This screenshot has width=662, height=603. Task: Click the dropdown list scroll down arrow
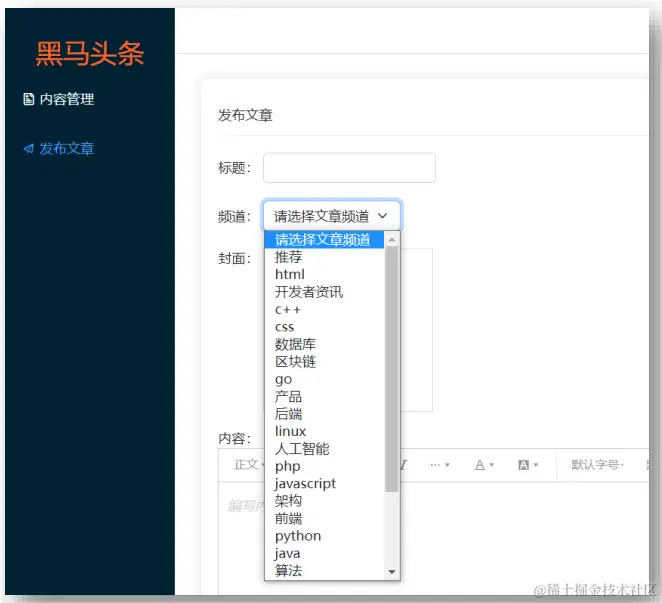392,572
